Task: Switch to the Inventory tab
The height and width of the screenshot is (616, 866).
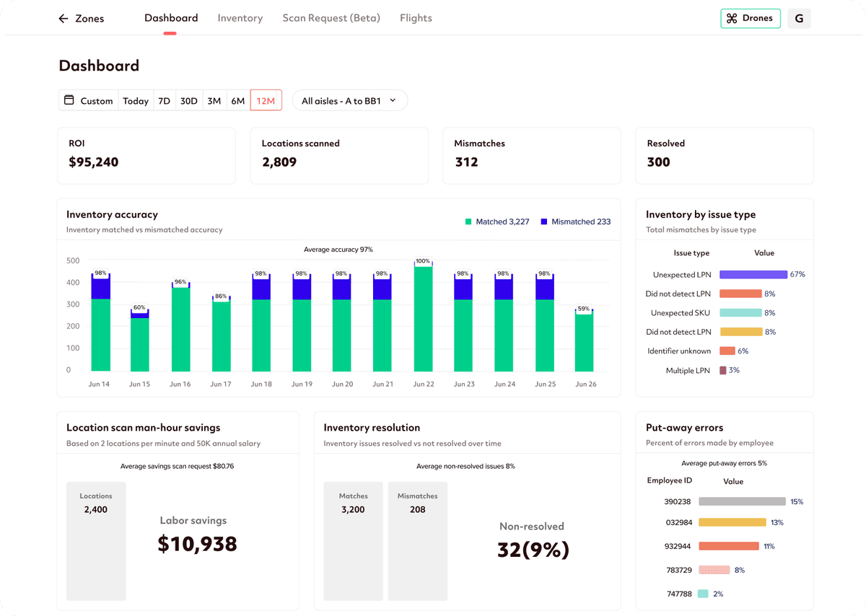Action: 240,18
